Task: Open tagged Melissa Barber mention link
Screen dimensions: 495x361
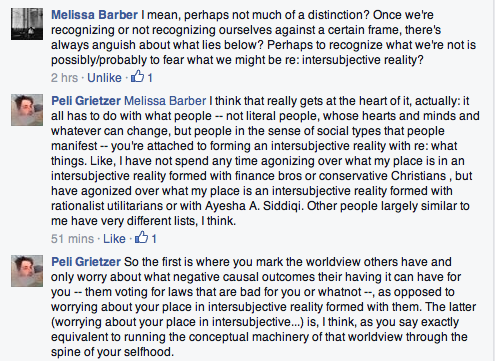Action: coord(165,101)
